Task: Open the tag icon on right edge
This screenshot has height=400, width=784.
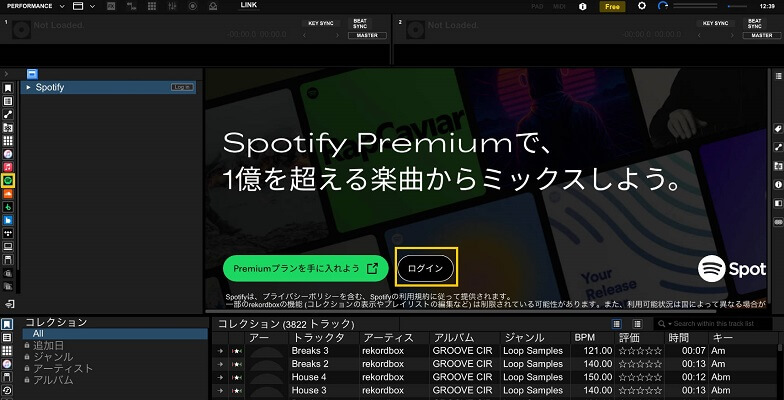Action: (778, 128)
